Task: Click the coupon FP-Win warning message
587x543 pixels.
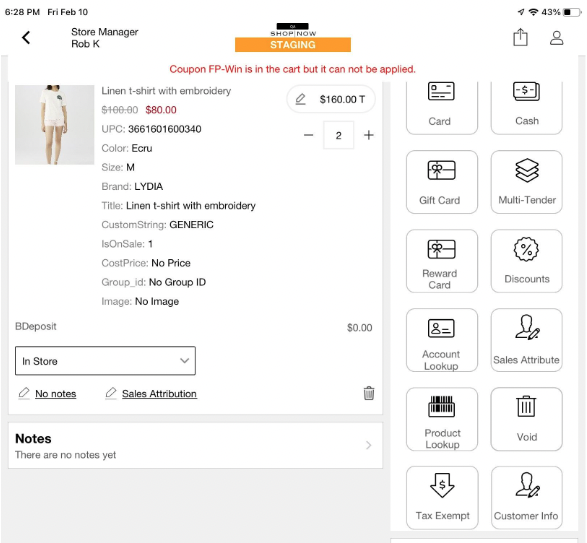Action: [292, 69]
